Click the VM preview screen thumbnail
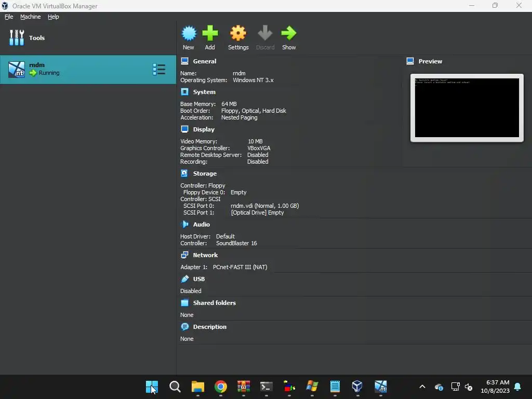The image size is (532, 399). [x=467, y=108]
